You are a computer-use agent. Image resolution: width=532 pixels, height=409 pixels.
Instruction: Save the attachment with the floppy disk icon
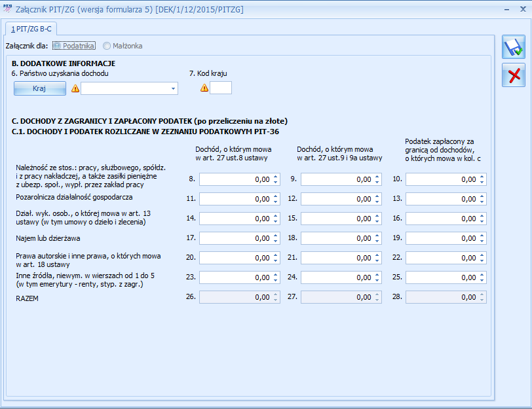(514, 47)
